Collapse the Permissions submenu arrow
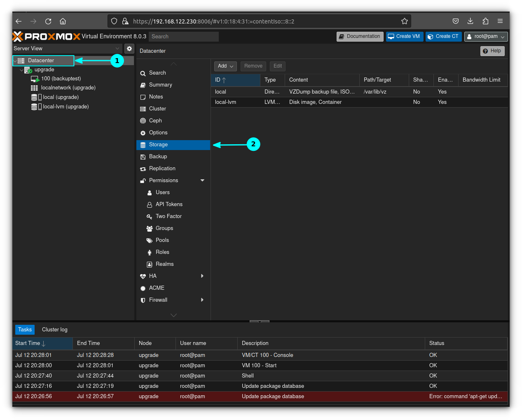The image size is (522, 420). [x=202, y=181]
